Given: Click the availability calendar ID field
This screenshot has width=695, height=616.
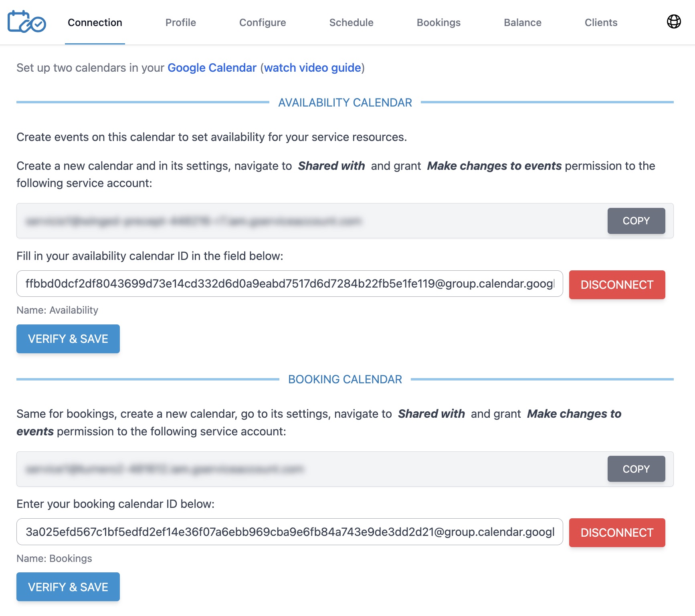Looking at the screenshot, I should point(289,284).
